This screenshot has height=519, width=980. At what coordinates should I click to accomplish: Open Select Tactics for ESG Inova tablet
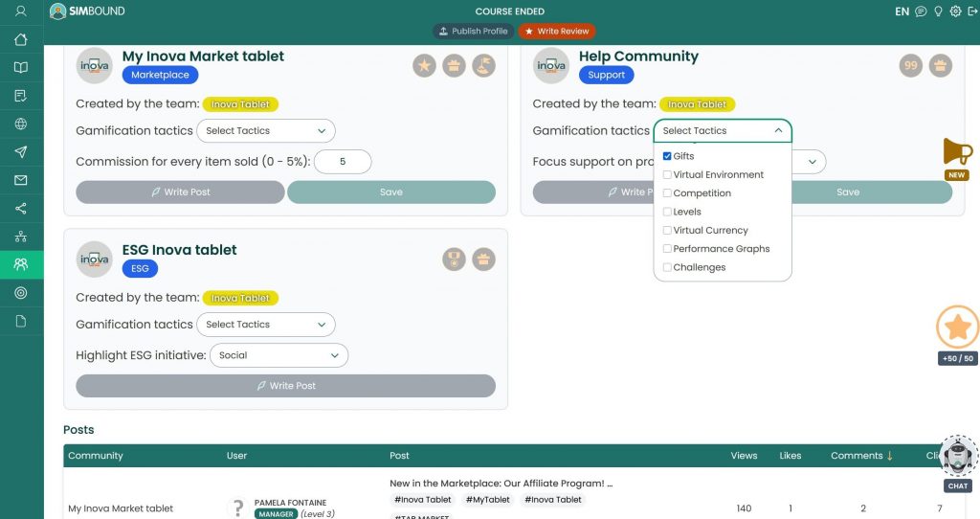click(x=266, y=325)
